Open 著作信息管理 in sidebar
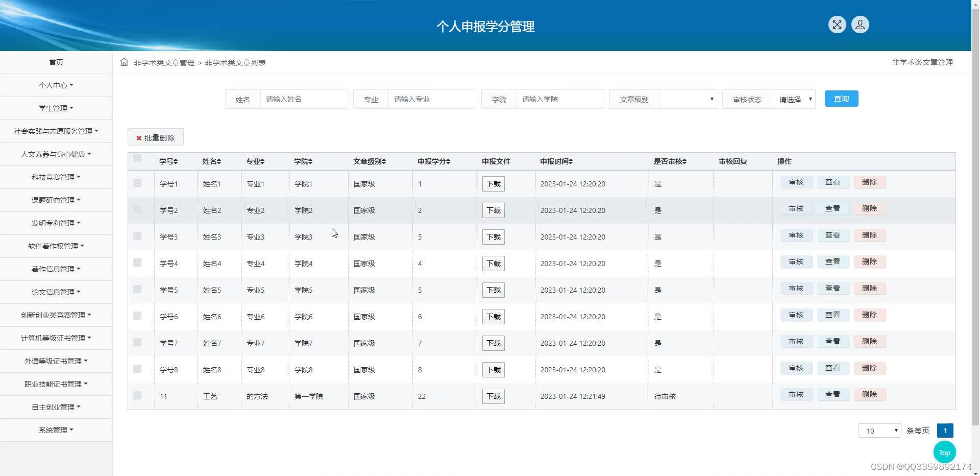This screenshot has width=980, height=476. [56, 269]
